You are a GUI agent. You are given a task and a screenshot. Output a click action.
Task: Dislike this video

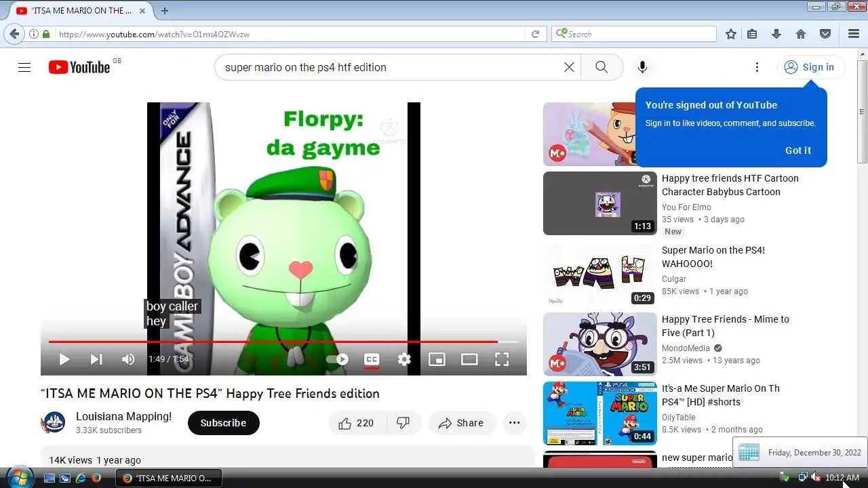(x=403, y=423)
